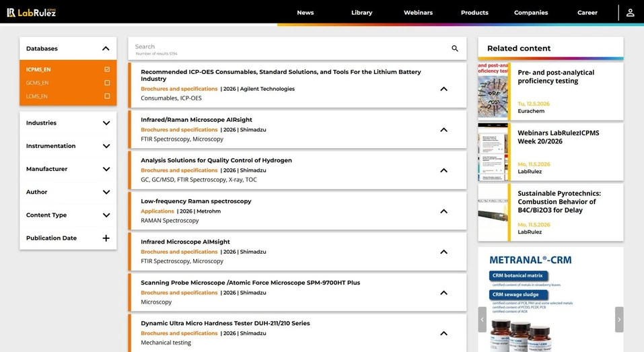Click 'GC, GC/MSD, FTIR Spectroscopy, X-ray, TOC' text

(x=199, y=180)
